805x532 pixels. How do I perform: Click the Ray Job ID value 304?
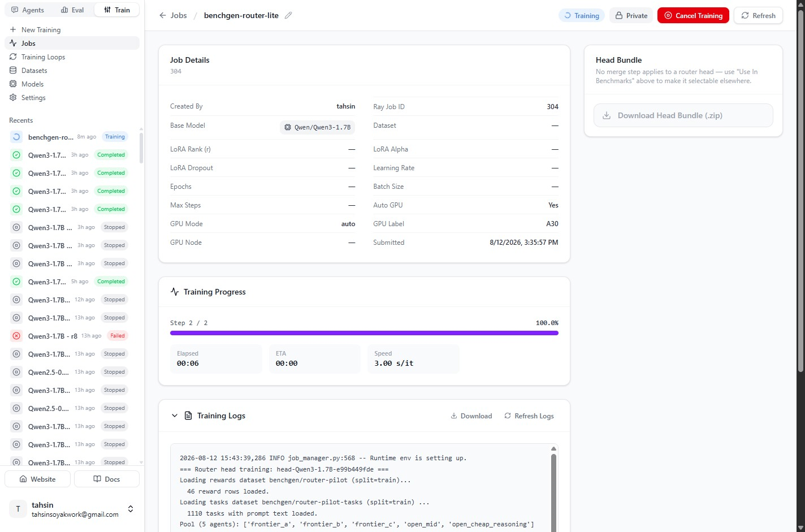click(x=553, y=107)
